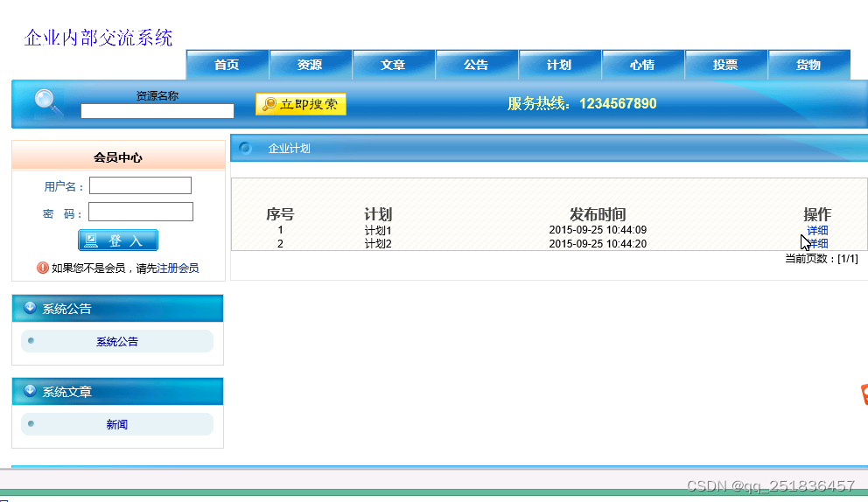Image resolution: width=868 pixels, height=502 pixels.
Task: Open 详细 link for 计划1
Action: pyautogui.click(x=817, y=230)
